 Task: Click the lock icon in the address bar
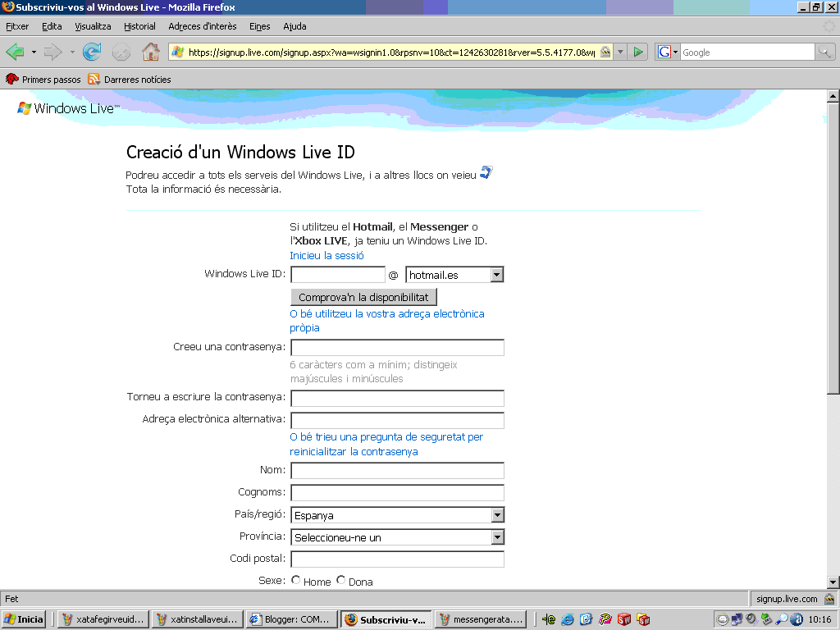(605, 52)
